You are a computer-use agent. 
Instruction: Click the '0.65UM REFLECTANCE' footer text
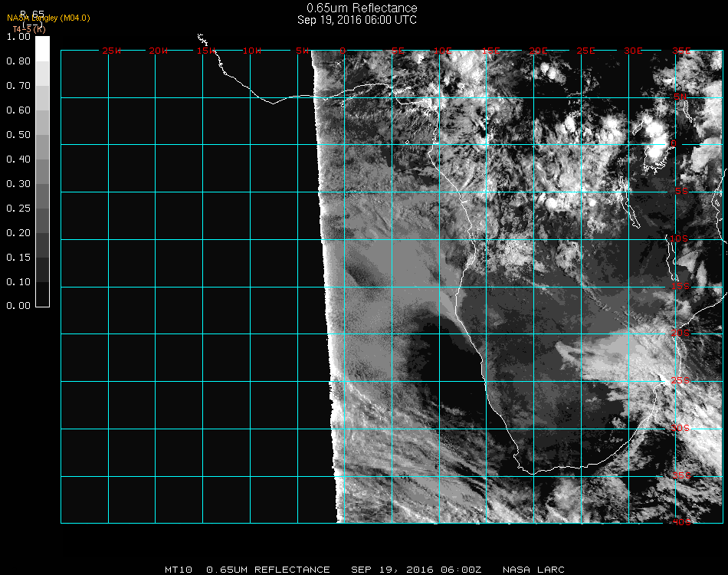tap(268, 570)
